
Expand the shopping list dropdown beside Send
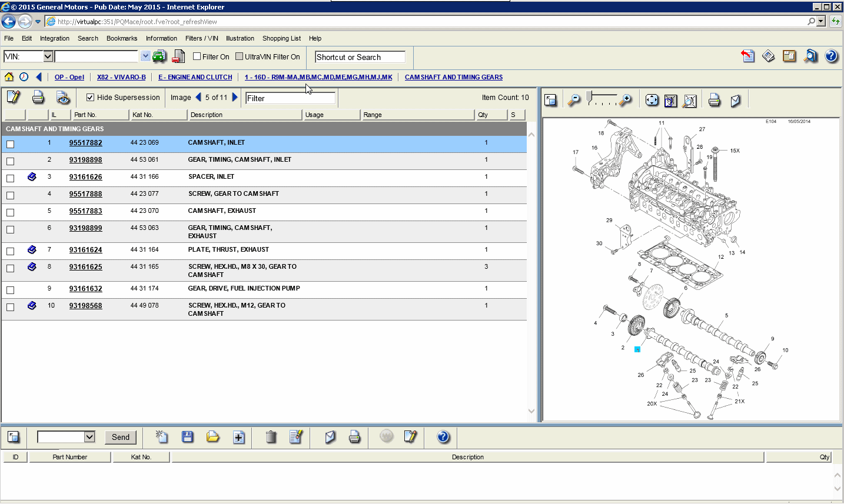[89, 437]
